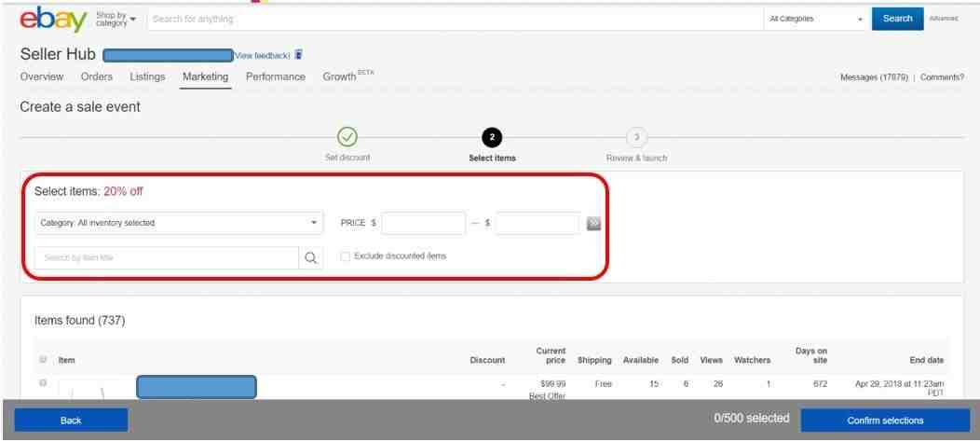Image resolution: width=980 pixels, height=442 pixels.
Task: Open Category: All inventory selected dropdown
Action: pyautogui.click(x=179, y=223)
